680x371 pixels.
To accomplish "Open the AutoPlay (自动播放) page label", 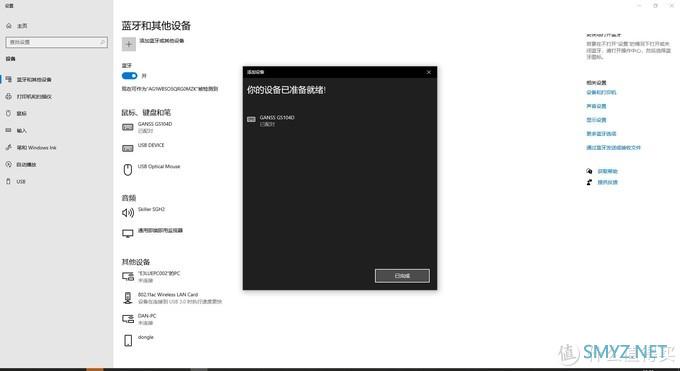I will point(26,164).
